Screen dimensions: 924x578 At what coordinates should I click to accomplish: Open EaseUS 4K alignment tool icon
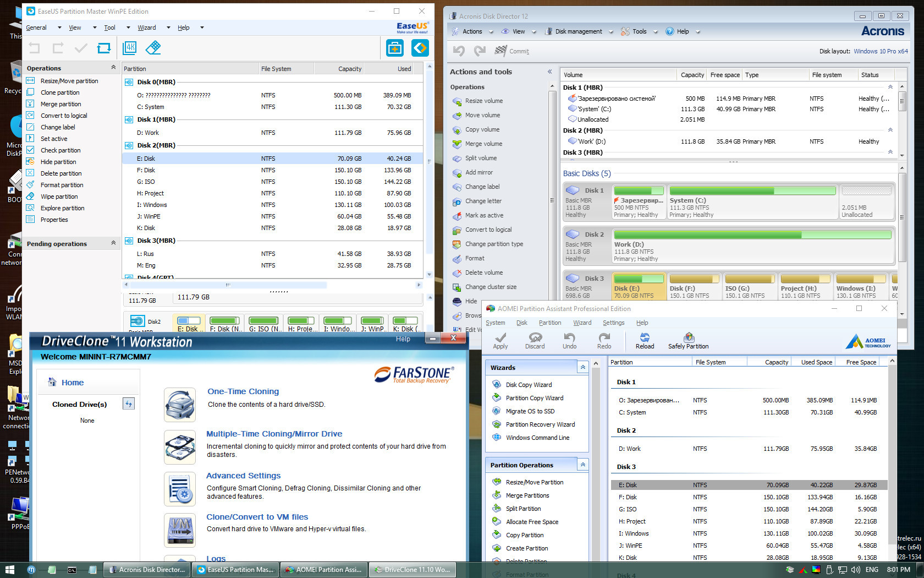[x=130, y=48]
